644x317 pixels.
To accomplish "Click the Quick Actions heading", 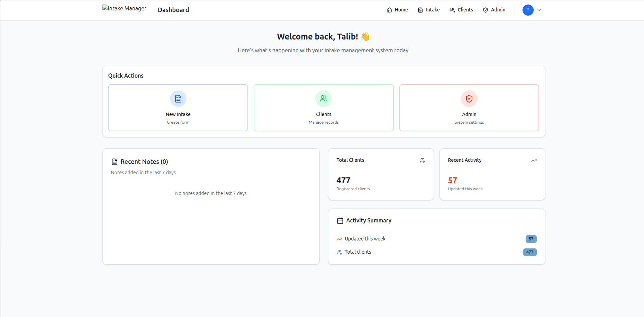I will pyautogui.click(x=126, y=76).
